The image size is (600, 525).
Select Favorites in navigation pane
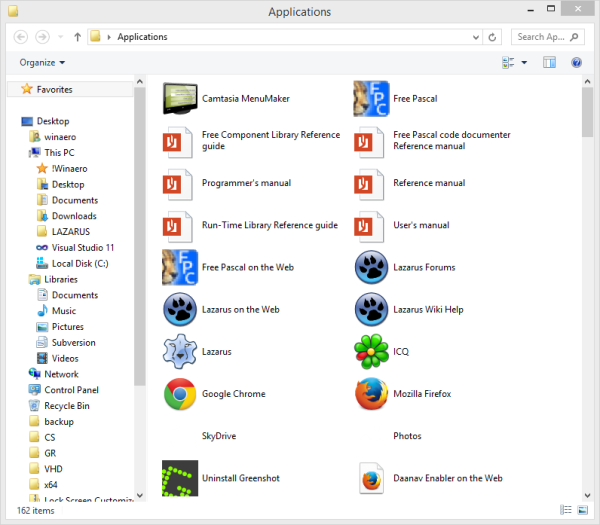(70, 89)
